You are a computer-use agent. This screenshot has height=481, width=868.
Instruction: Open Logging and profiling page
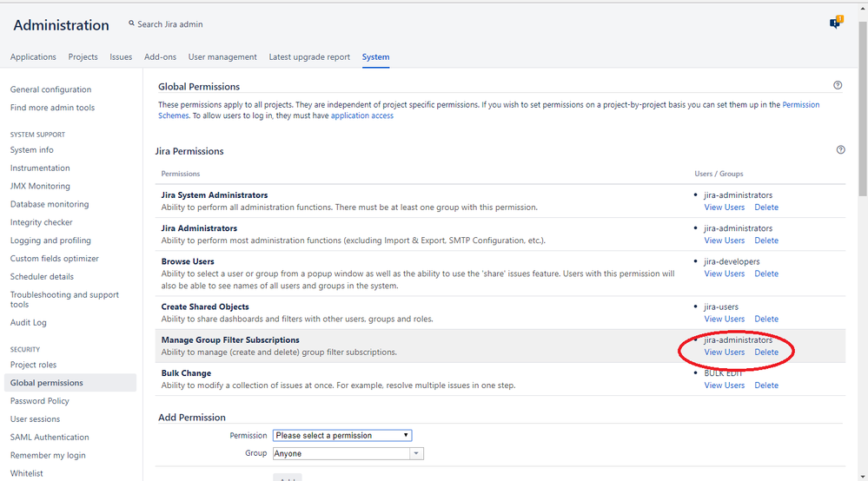point(50,240)
